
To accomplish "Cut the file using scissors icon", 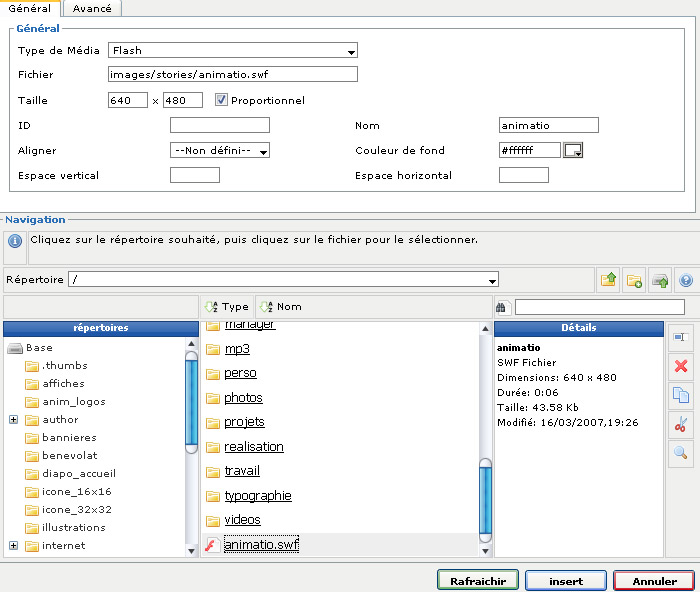I will 681,424.
